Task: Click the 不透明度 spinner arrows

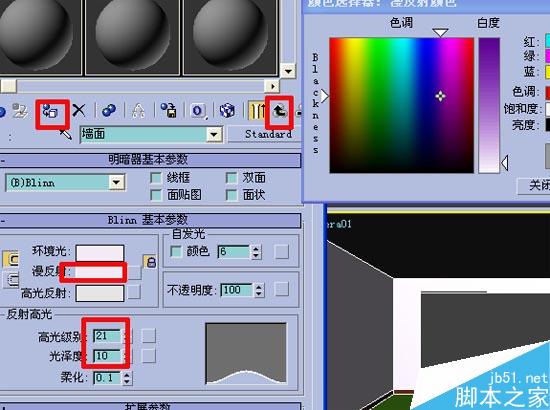Action: pyautogui.click(x=259, y=290)
